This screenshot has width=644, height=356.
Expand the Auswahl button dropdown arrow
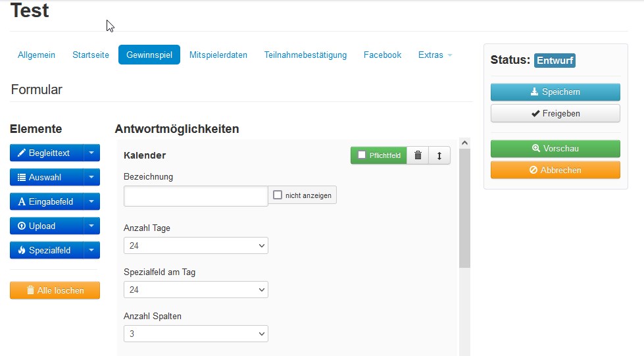click(x=91, y=177)
